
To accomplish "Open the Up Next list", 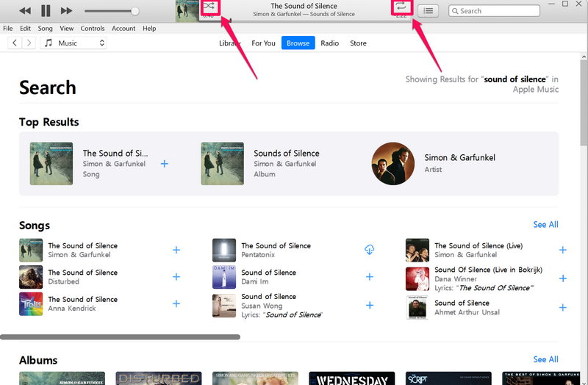I will (429, 11).
